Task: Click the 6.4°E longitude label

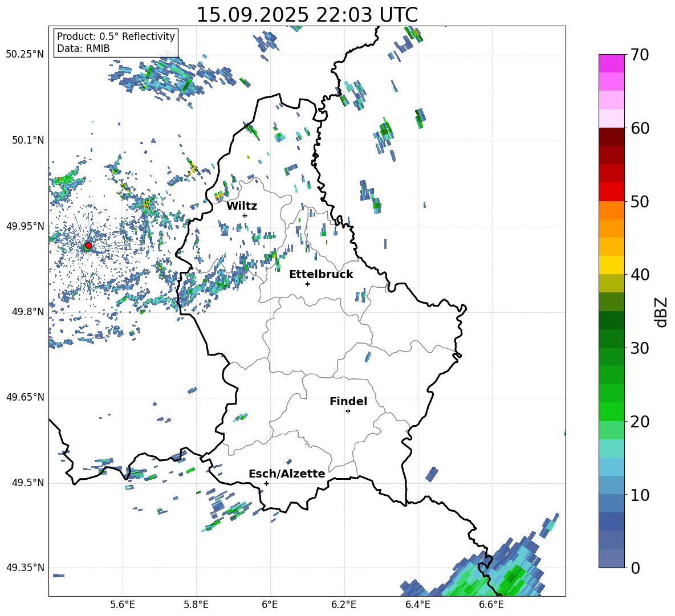Action: point(417,605)
